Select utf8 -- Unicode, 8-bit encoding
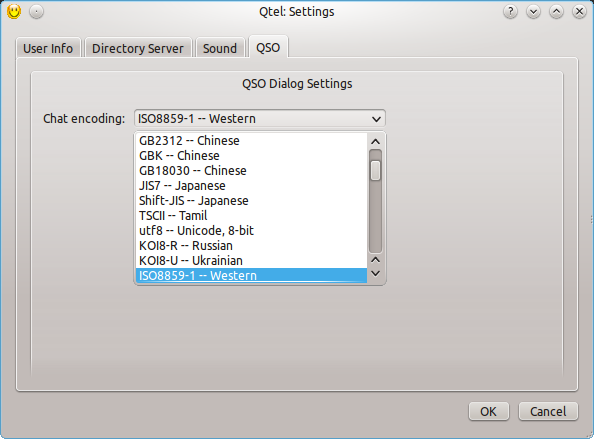This screenshot has width=594, height=439. click(251, 230)
